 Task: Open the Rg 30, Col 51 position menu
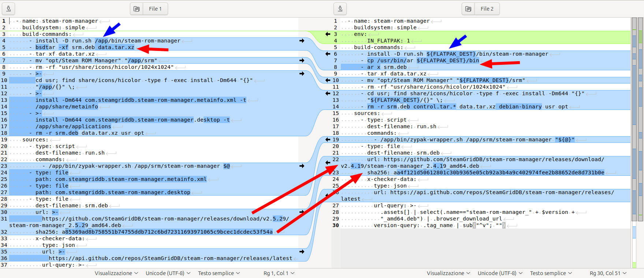tap(608, 273)
